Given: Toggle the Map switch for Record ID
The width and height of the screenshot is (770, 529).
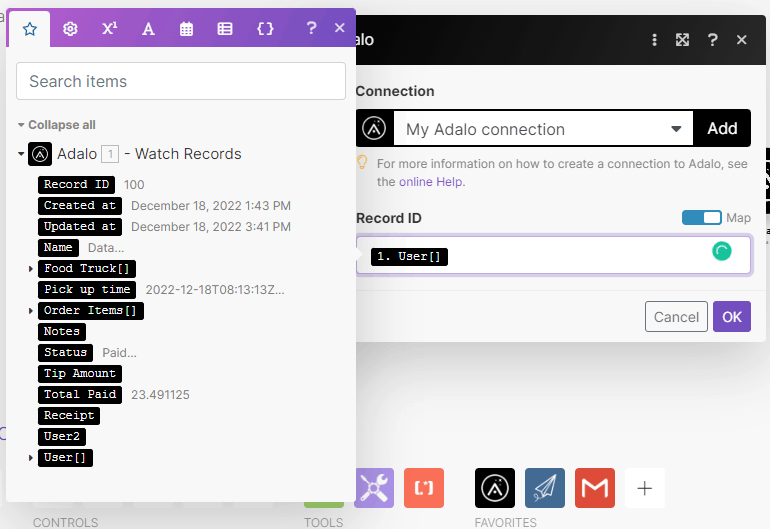Looking at the screenshot, I should click(x=701, y=218).
